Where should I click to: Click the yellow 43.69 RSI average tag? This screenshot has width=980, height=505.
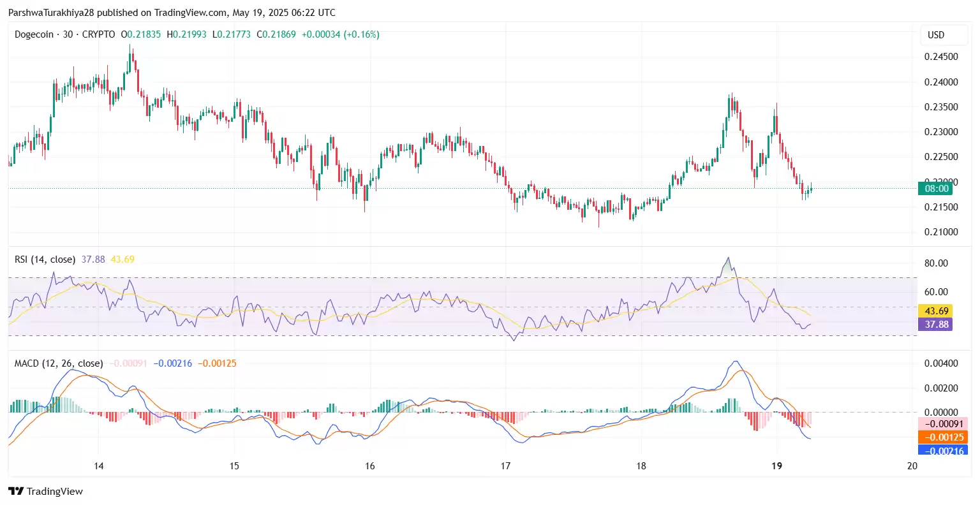[935, 311]
